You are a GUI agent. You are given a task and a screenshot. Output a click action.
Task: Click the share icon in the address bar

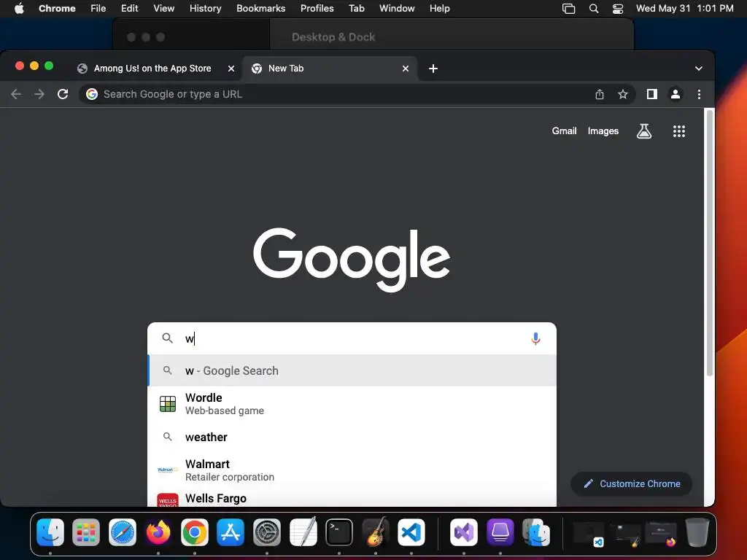click(x=600, y=94)
